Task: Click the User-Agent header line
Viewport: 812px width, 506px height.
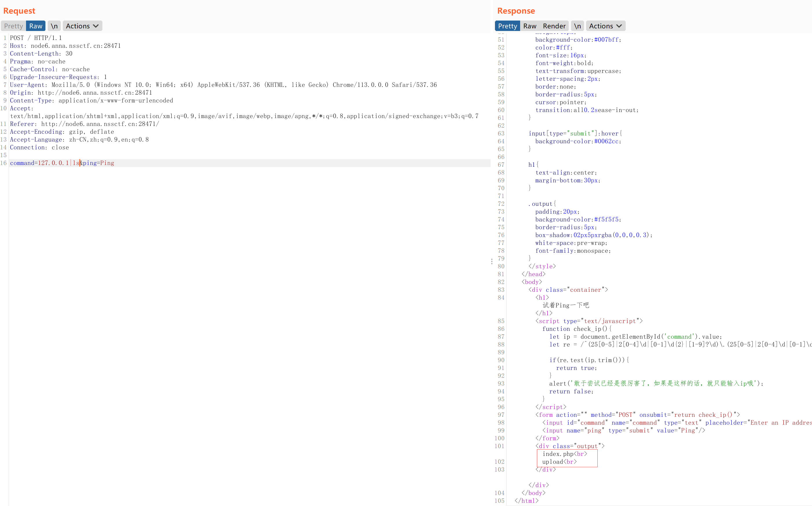Action: point(223,85)
